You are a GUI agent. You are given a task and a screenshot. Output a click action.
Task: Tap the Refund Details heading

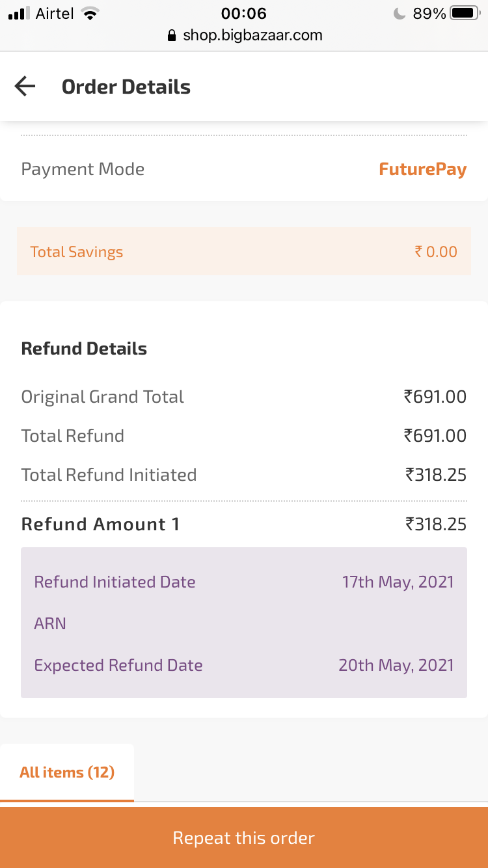[84, 349]
